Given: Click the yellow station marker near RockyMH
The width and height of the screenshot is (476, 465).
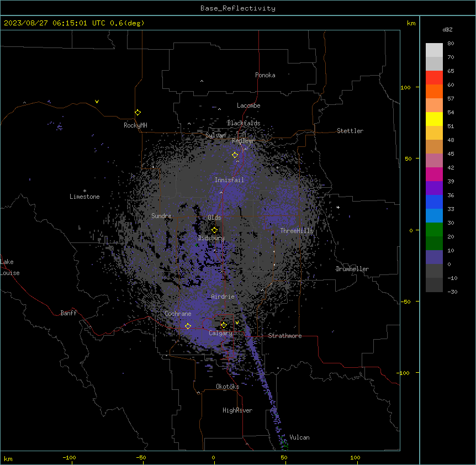Looking at the screenshot, I should (138, 113).
